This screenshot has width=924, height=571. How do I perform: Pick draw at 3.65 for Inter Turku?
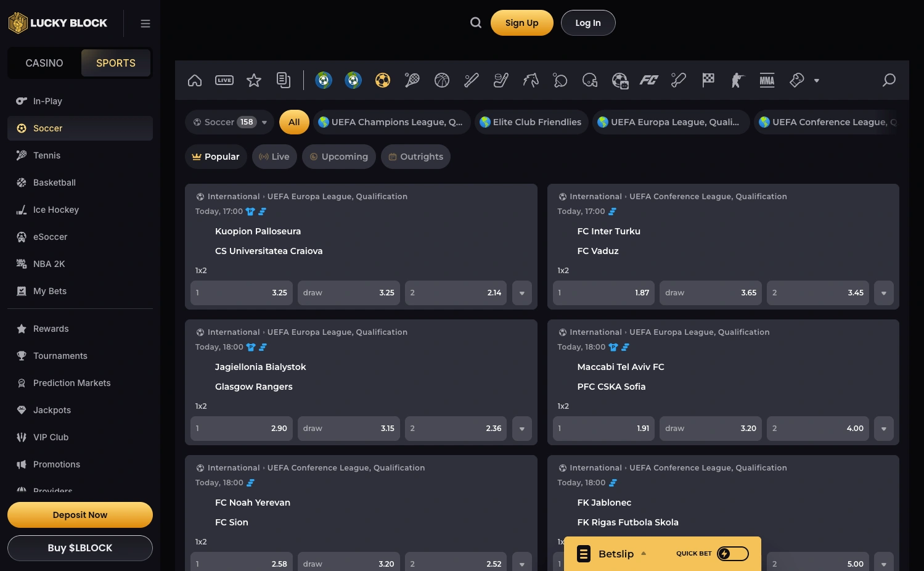click(711, 293)
